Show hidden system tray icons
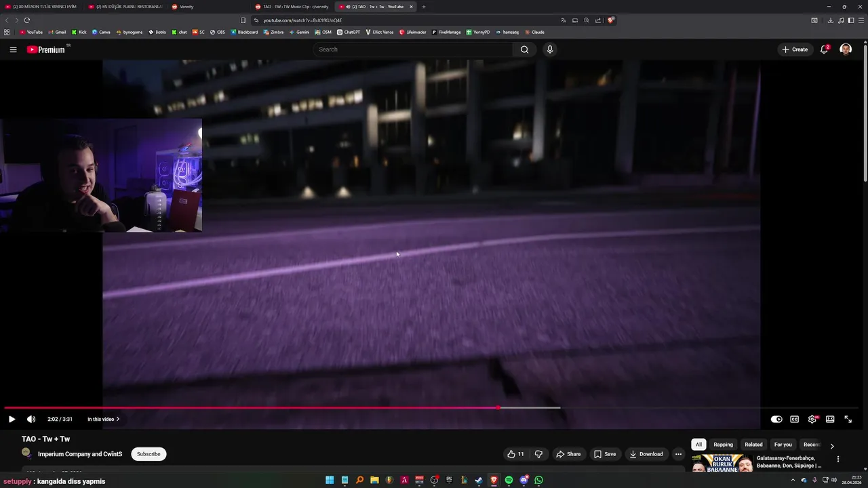The image size is (868, 488). coord(793,481)
